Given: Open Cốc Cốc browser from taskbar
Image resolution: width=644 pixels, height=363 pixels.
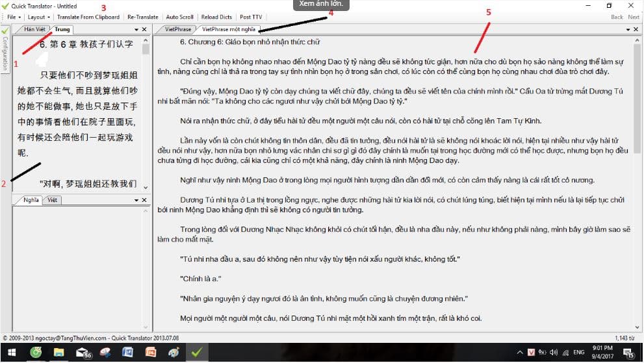Looking at the screenshot, I should [36, 353].
